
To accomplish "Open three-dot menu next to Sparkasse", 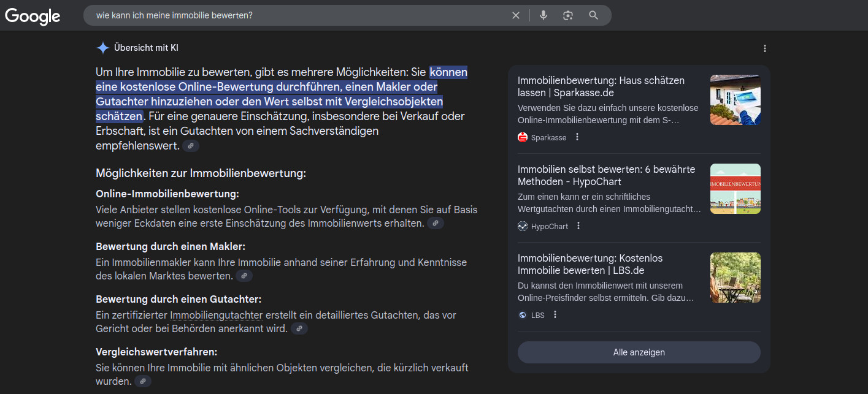I will tap(577, 137).
